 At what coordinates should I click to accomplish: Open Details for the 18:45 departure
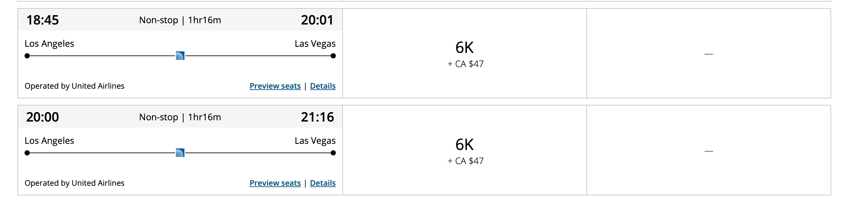pyautogui.click(x=323, y=86)
